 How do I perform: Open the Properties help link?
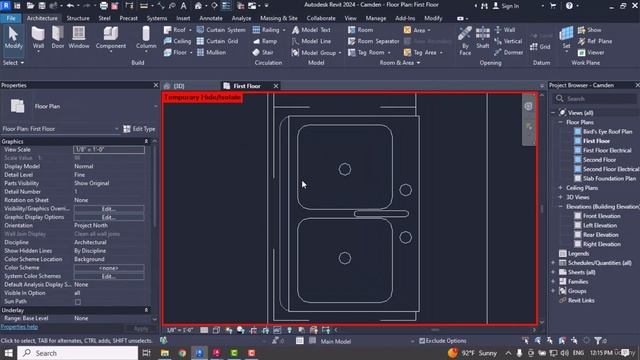point(19,327)
